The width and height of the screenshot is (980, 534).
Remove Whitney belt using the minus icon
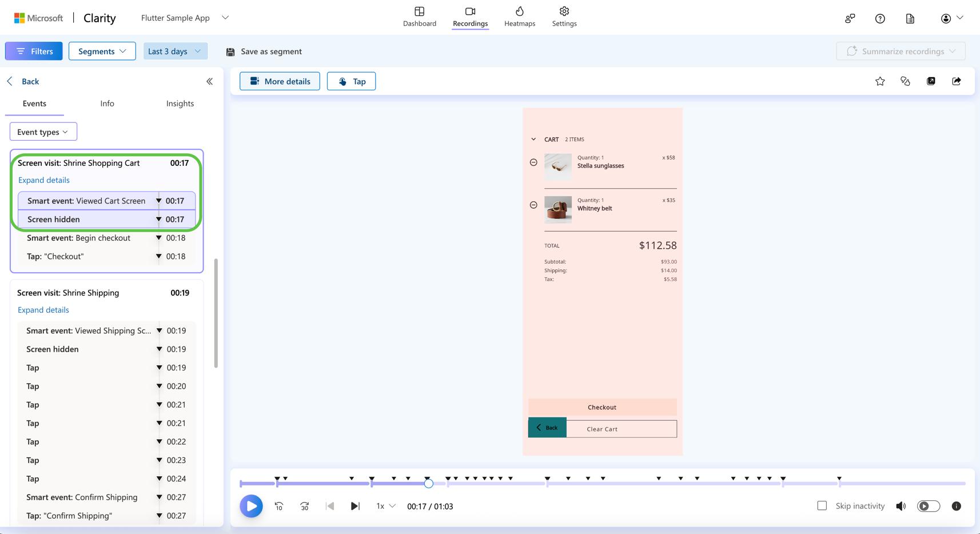[x=533, y=205]
